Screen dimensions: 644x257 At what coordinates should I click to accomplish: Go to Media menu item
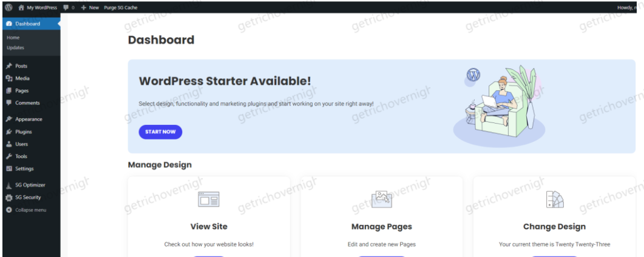pyautogui.click(x=22, y=78)
